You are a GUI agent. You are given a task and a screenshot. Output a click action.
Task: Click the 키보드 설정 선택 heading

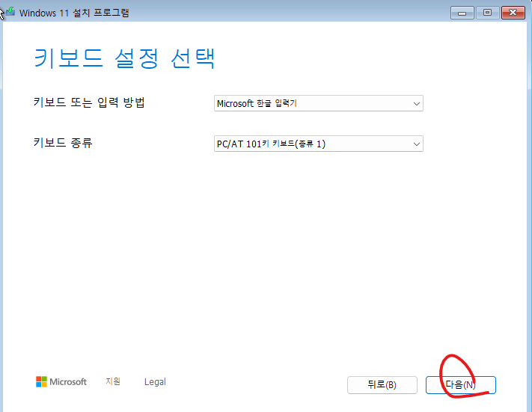[x=124, y=58]
